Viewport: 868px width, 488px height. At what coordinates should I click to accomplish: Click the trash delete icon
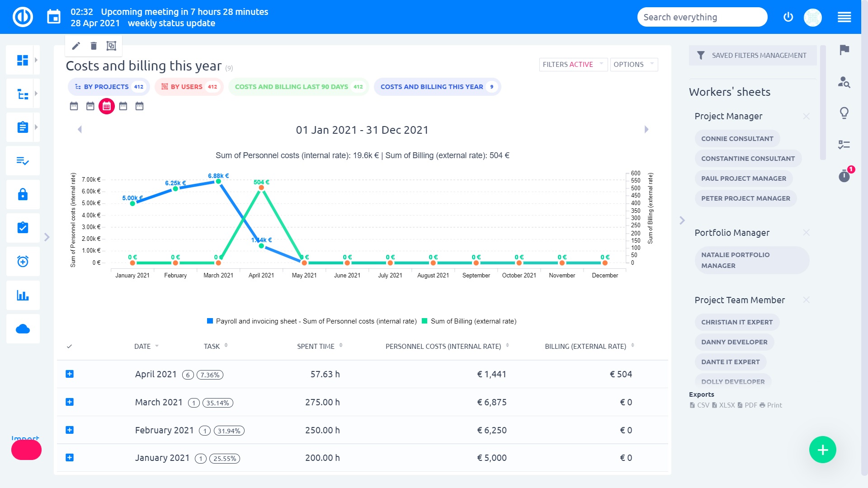click(x=94, y=46)
